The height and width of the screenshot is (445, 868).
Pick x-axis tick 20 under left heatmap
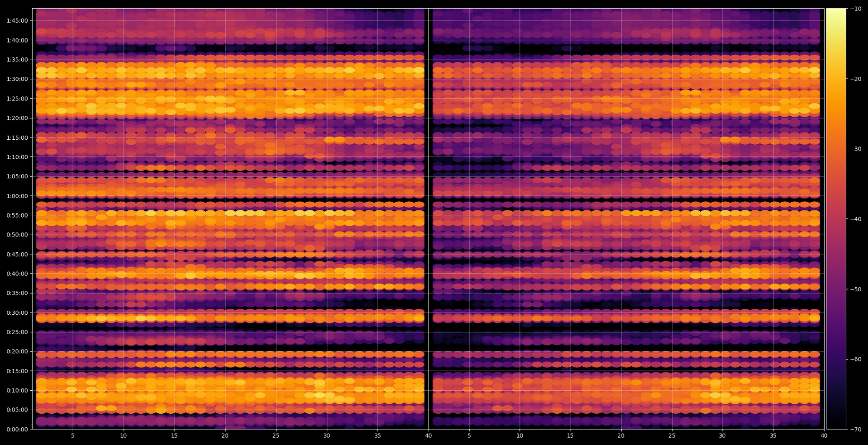[225, 436]
